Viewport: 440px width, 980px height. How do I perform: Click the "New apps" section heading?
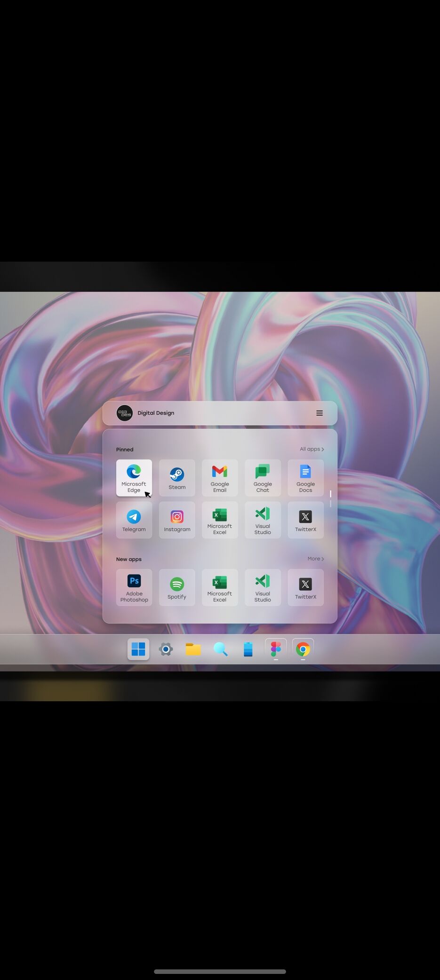click(129, 559)
